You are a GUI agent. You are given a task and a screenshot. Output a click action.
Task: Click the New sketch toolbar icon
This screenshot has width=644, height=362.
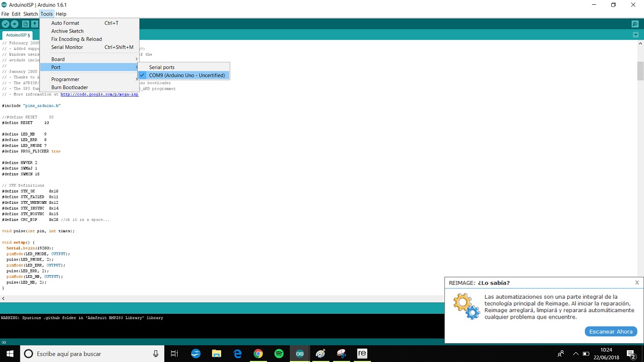tap(25, 24)
